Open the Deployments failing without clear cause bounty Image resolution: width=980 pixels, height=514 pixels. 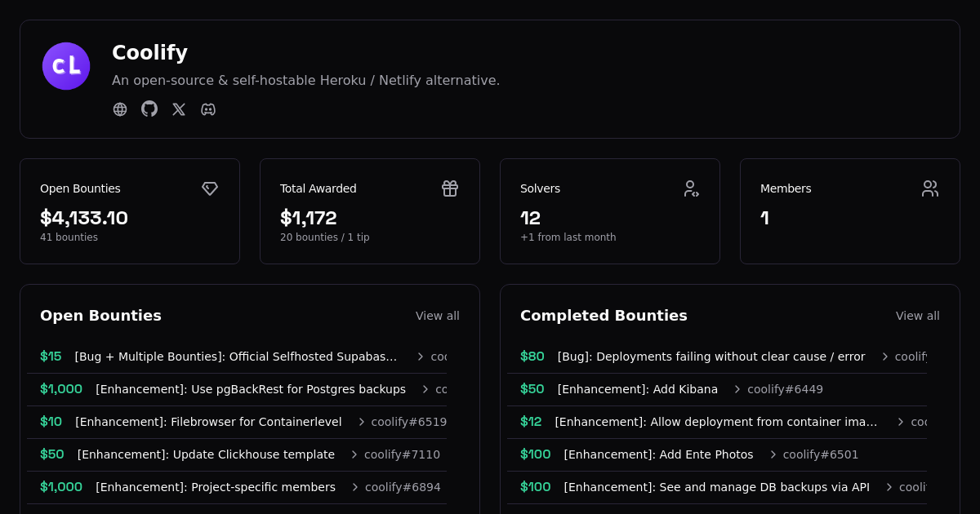click(x=710, y=357)
